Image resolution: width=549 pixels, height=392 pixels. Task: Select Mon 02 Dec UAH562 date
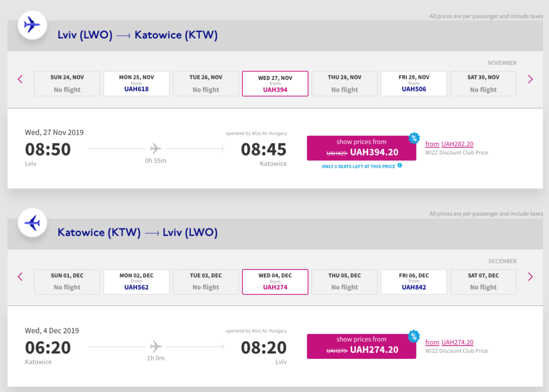[x=136, y=282]
